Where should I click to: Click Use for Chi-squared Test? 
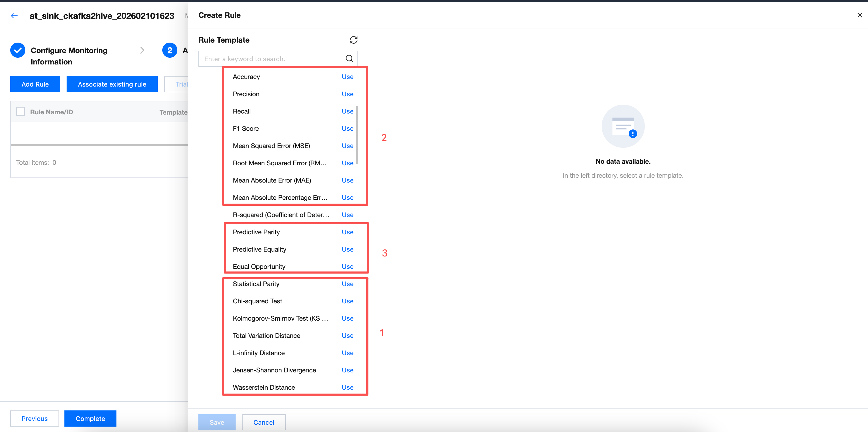point(347,301)
